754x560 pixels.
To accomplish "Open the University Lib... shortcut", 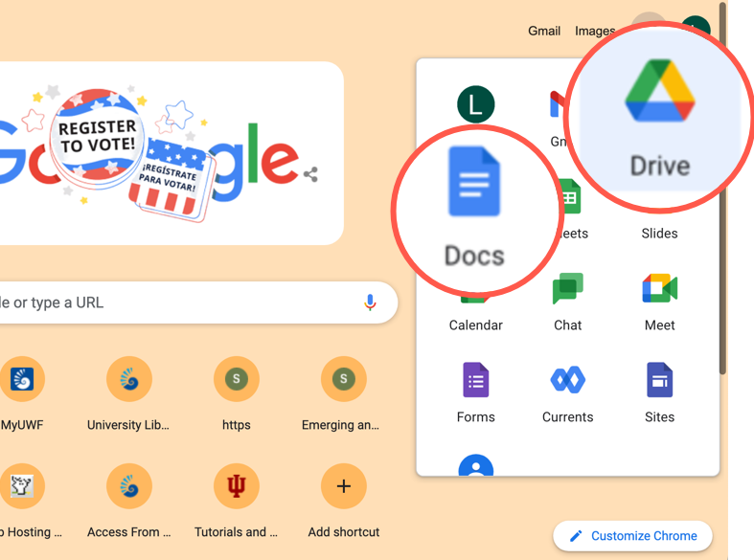I will point(129,393).
